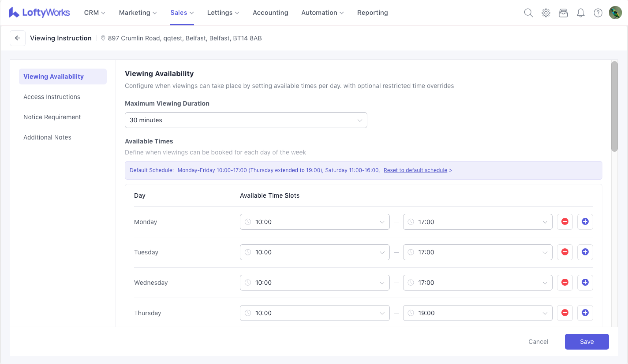Viewport: 628px width, 364px height.
Task: Click the help question mark icon
Action: click(598, 13)
